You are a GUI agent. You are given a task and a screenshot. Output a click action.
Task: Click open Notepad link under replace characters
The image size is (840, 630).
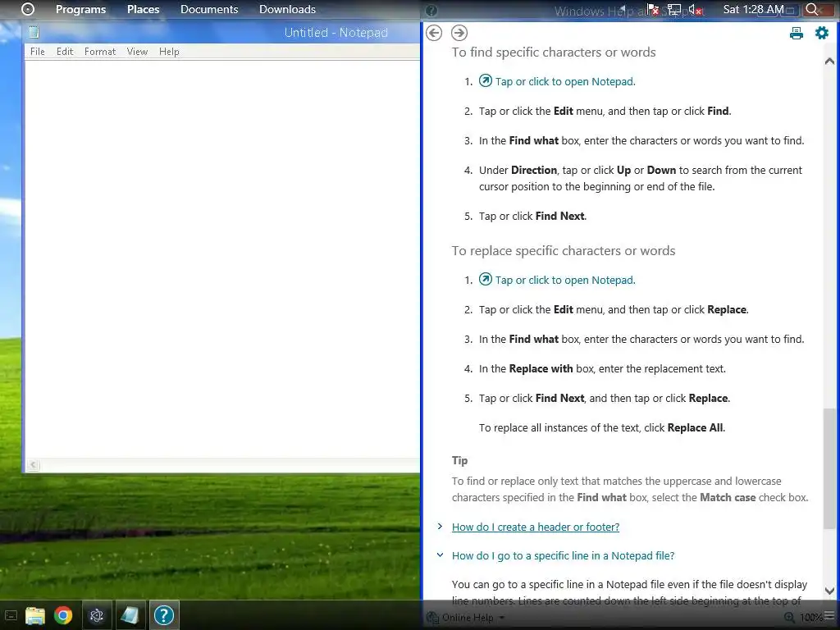click(565, 280)
